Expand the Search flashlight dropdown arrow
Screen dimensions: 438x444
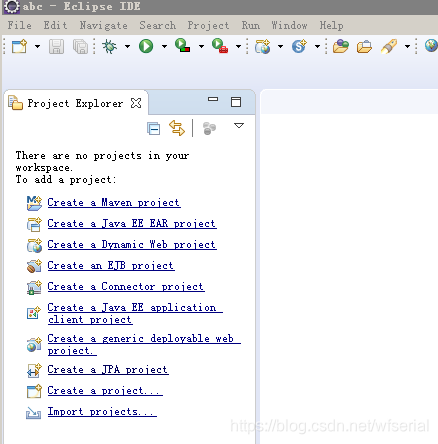tap(407, 46)
